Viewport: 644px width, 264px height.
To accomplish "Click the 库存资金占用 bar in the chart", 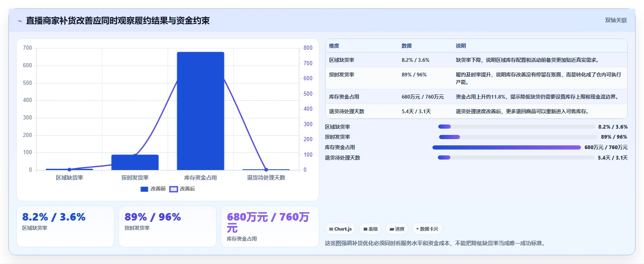I will coord(200,111).
